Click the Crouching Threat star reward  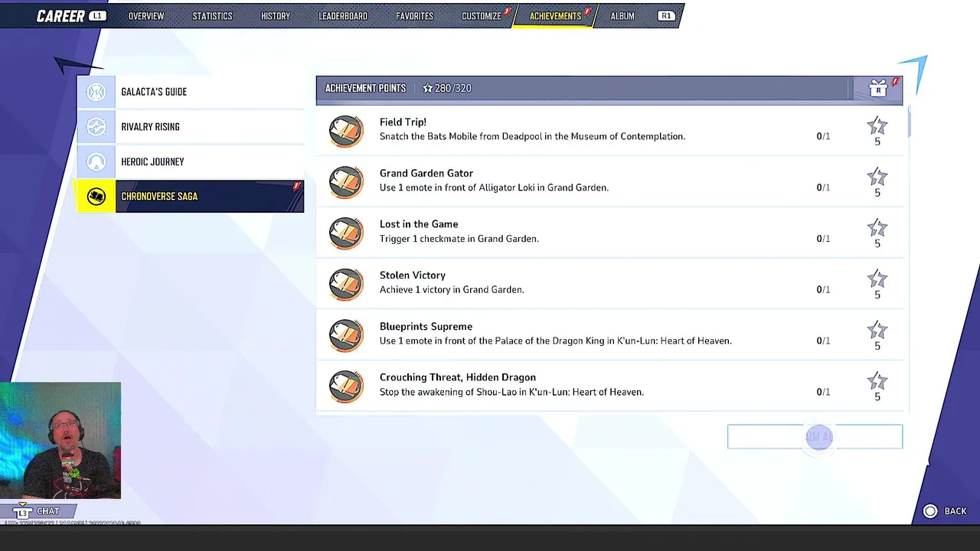877,382
